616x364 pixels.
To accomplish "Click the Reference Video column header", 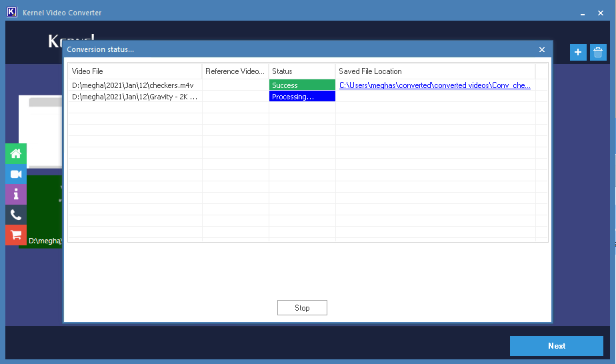I will click(x=235, y=71).
